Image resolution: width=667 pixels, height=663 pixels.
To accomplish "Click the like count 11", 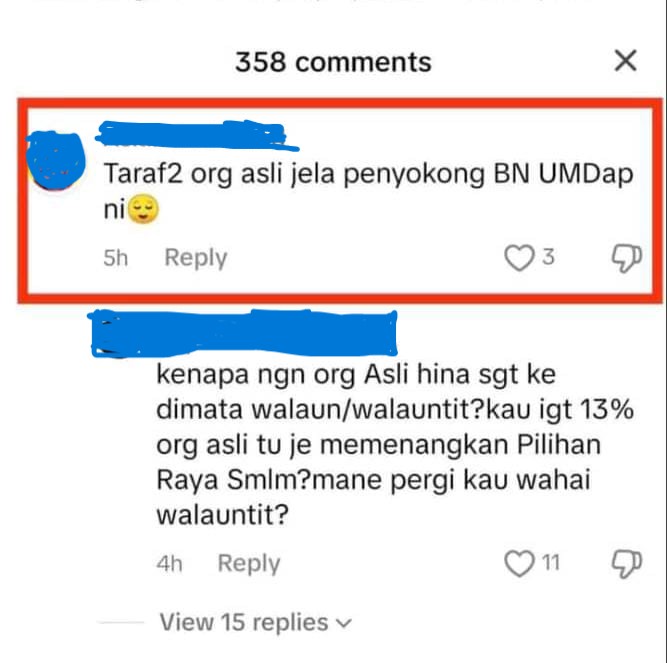I will coord(550,563).
